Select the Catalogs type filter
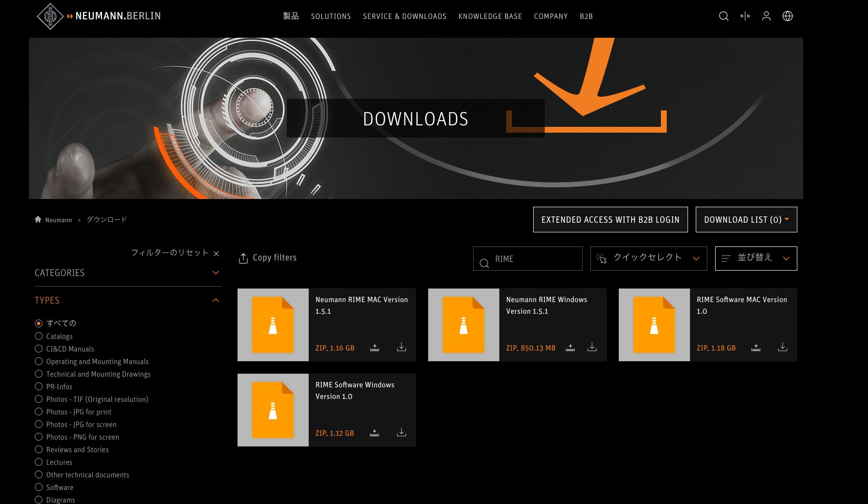Viewport: 868px width, 504px height. coord(39,336)
